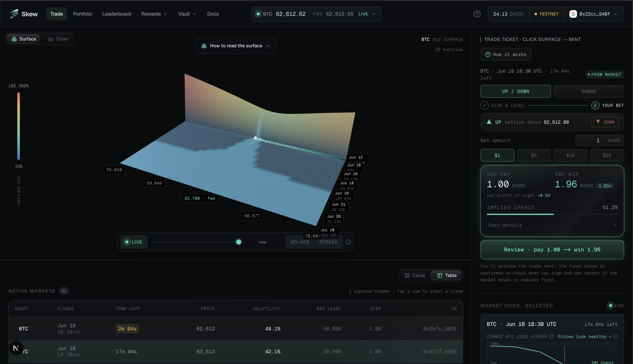The height and width of the screenshot is (364, 633).
Task: Click the info icon beside STRESS
Action: 348,242
